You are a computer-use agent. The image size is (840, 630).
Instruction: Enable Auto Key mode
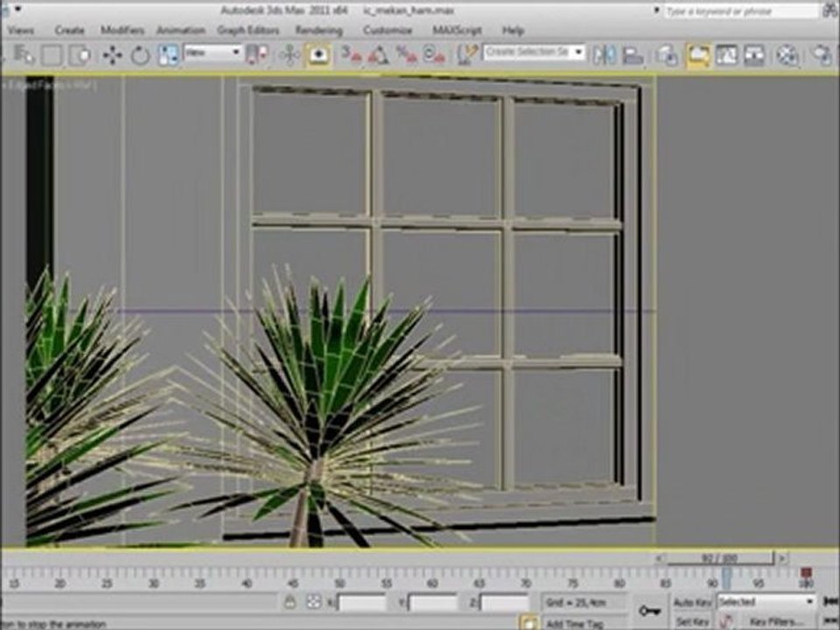click(691, 603)
